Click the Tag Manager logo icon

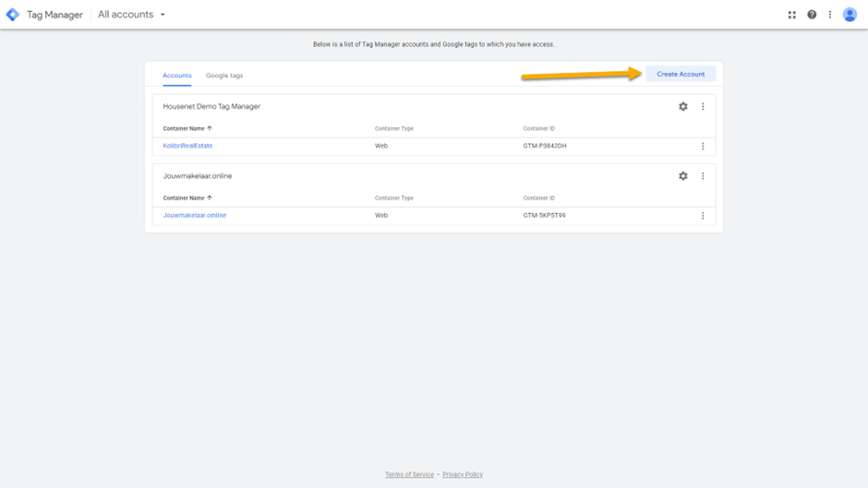(x=13, y=15)
